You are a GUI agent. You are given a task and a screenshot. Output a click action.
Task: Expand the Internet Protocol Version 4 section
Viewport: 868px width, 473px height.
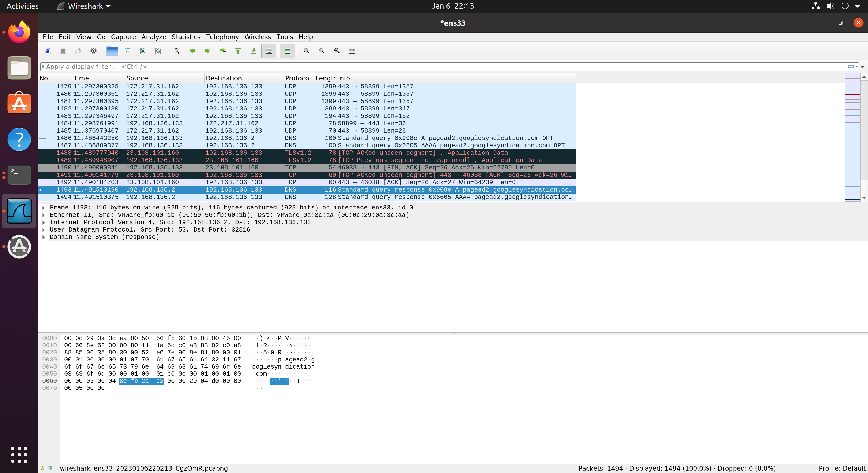(x=43, y=222)
